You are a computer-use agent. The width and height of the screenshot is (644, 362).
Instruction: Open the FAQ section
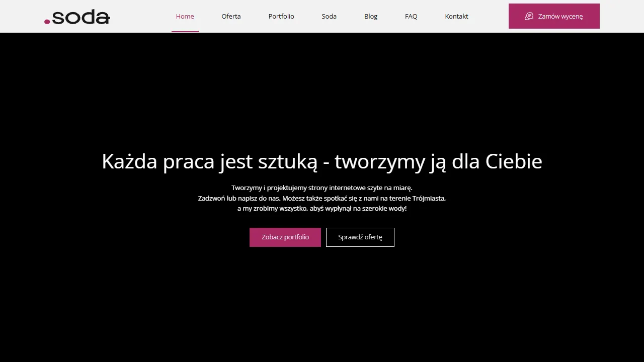pyautogui.click(x=411, y=16)
